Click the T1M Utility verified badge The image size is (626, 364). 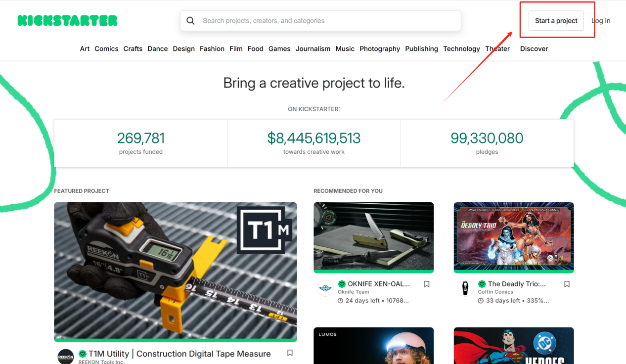pos(83,354)
